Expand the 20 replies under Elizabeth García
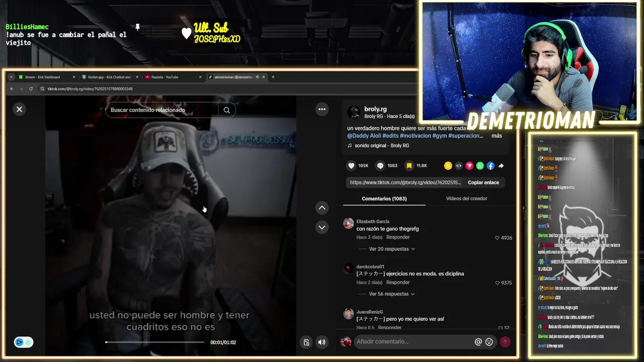 point(392,249)
